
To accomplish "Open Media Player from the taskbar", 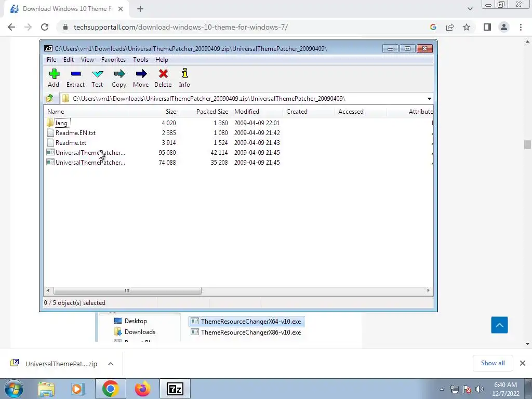I will 77,389.
